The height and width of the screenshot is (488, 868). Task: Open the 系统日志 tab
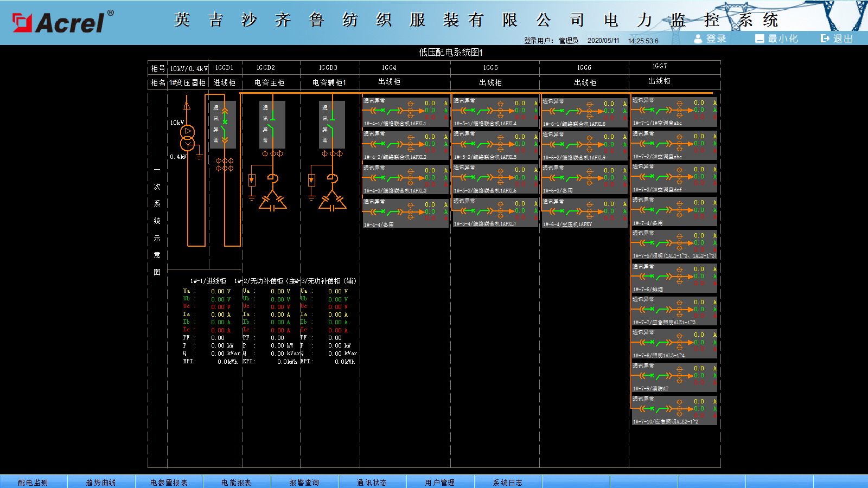click(x=508, y=482)
